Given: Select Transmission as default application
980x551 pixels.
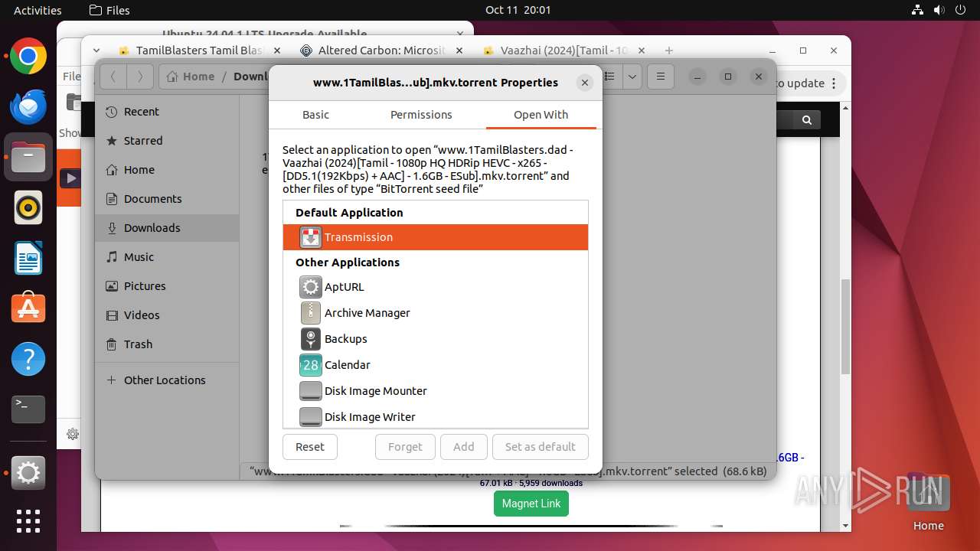Looking at the screenshot, I should pos(436,237).
